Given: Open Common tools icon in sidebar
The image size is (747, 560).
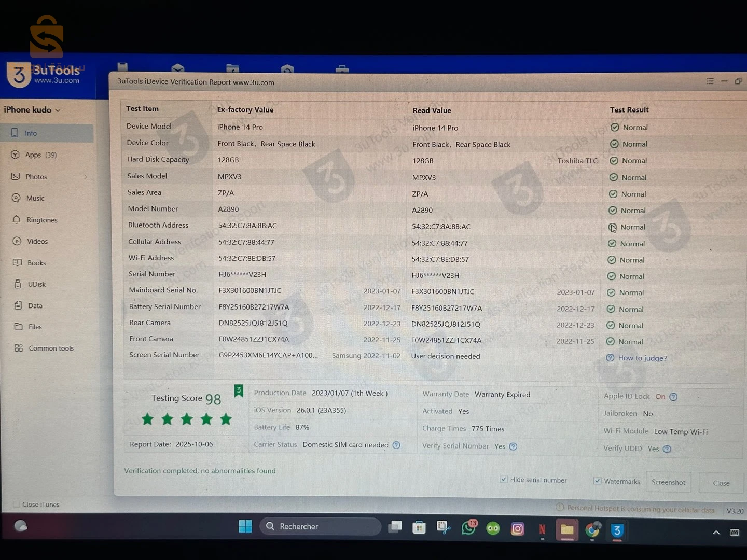Looking at the screenshot, I should click(x=19, y=348).
